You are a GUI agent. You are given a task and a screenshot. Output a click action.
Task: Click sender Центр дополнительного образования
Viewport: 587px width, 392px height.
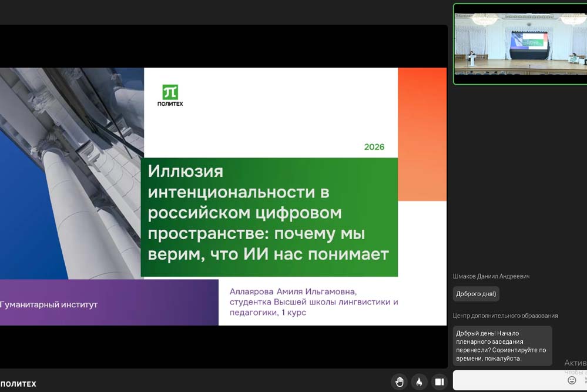pos(505,316)
